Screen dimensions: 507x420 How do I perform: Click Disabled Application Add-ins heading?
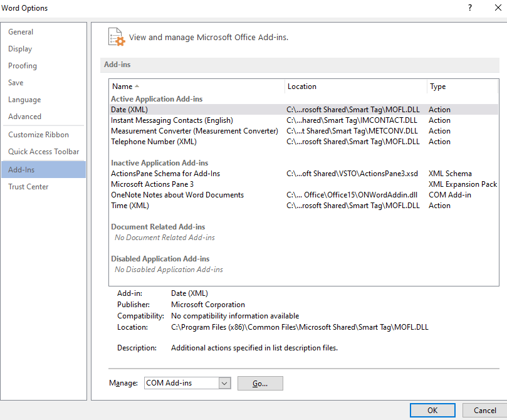(x=160, y=259)
